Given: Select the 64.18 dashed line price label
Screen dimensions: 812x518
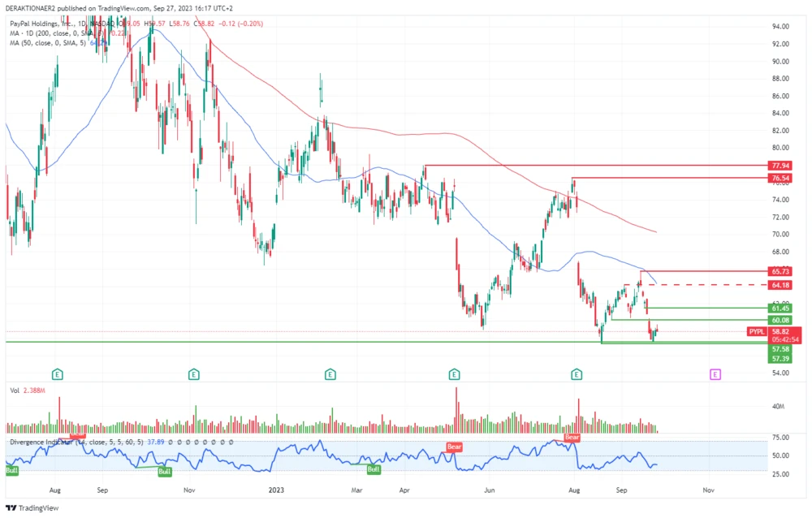Looking at the screenshot, I should (781, 285).
